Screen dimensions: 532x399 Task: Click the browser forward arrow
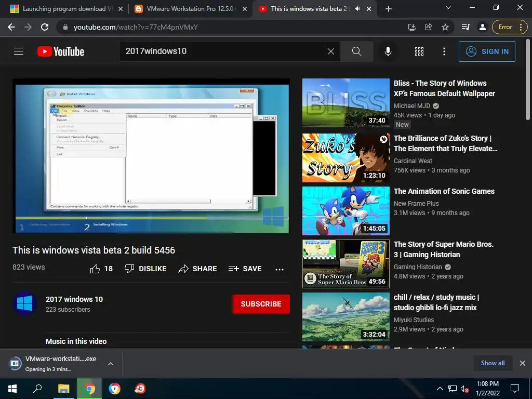[28, 27]
